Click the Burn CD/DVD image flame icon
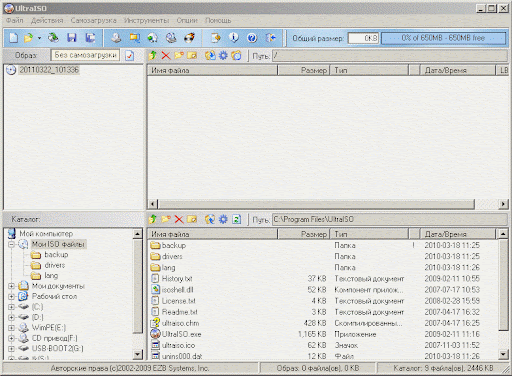The height and width of the screenshot is (376, 512). click(189, 38)
